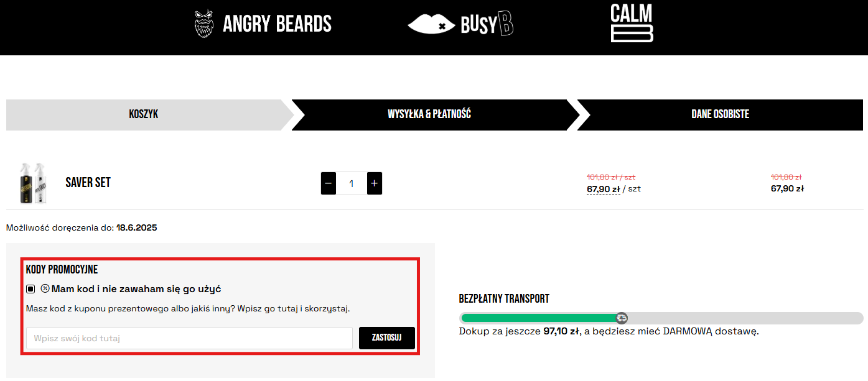Click the percent discount icon beside code label
Viewport: 868px width, 381px height.
(x=45, y=288)
